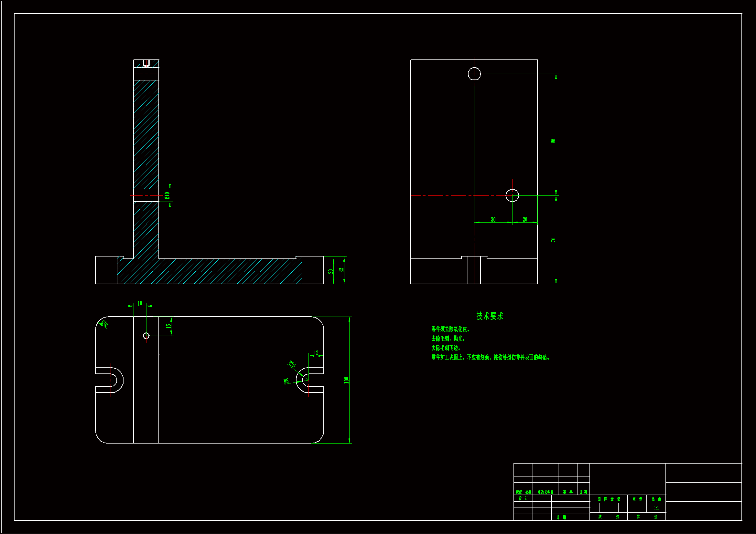The image size is (756, 534).
Task: Select the 70 vertical dimension label
Action: coord(553,240)
